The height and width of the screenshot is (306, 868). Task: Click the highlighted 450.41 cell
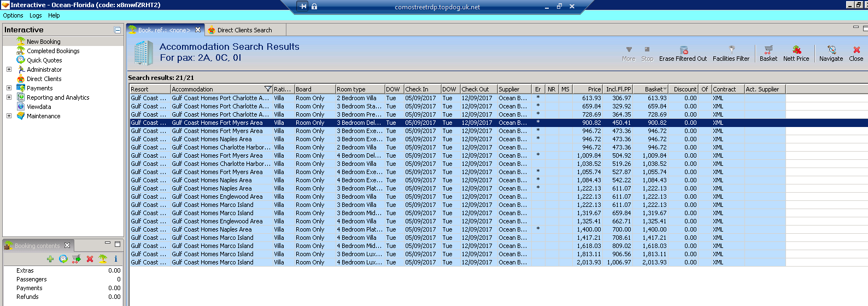[618, 123]
